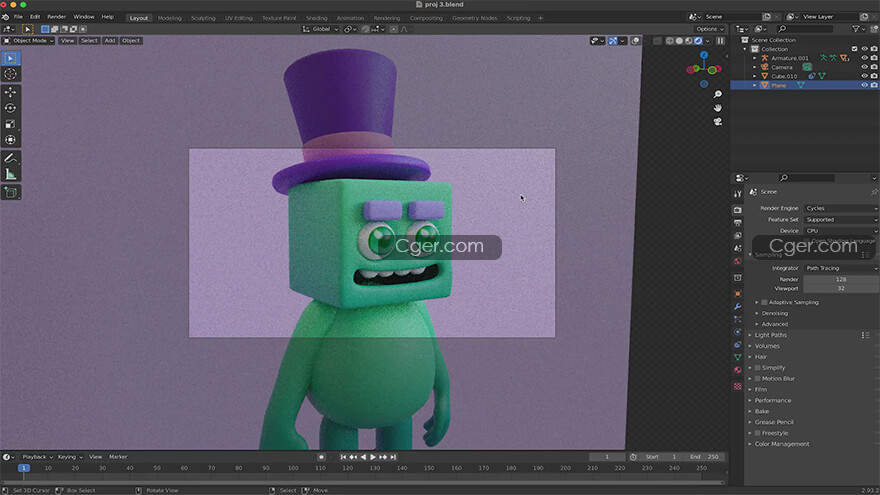Image resolution: width=880 pixels, height=495 pixels.
Task: Switch to rendered viewport shading
Action: coord(698,40)
